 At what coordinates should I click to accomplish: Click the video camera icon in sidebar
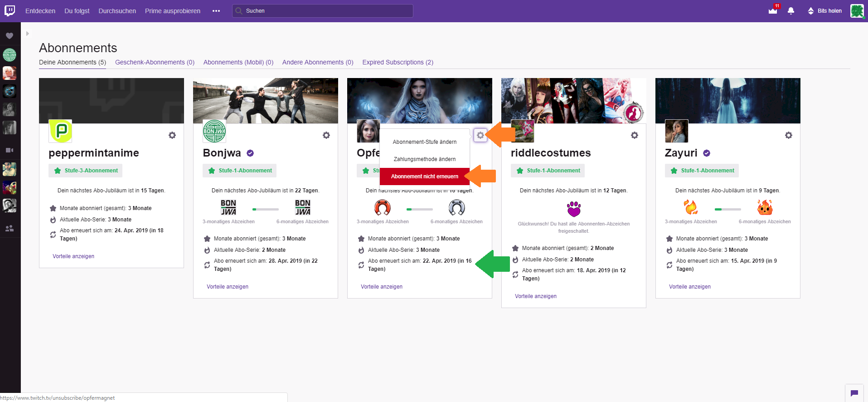pos(10,150)
